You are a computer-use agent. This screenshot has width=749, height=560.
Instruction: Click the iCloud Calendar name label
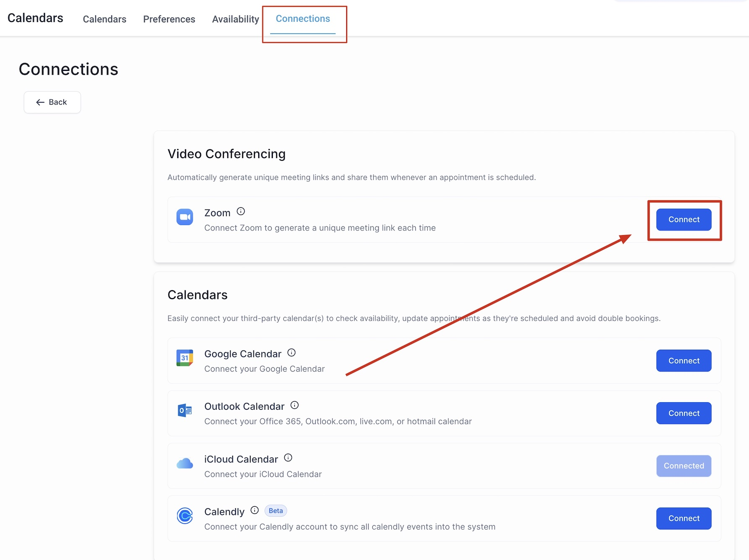tap(241, 460)
